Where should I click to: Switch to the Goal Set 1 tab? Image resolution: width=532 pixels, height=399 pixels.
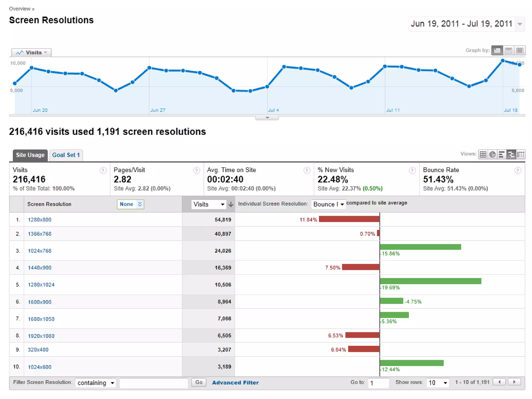pyautogui.click(x=66, y=155)
